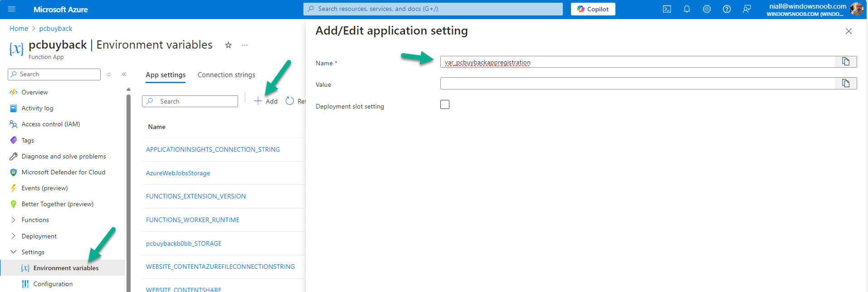Open portal settings gear
Screen dimensions: 868x292
pyautogui.click(x=707, y=9)
